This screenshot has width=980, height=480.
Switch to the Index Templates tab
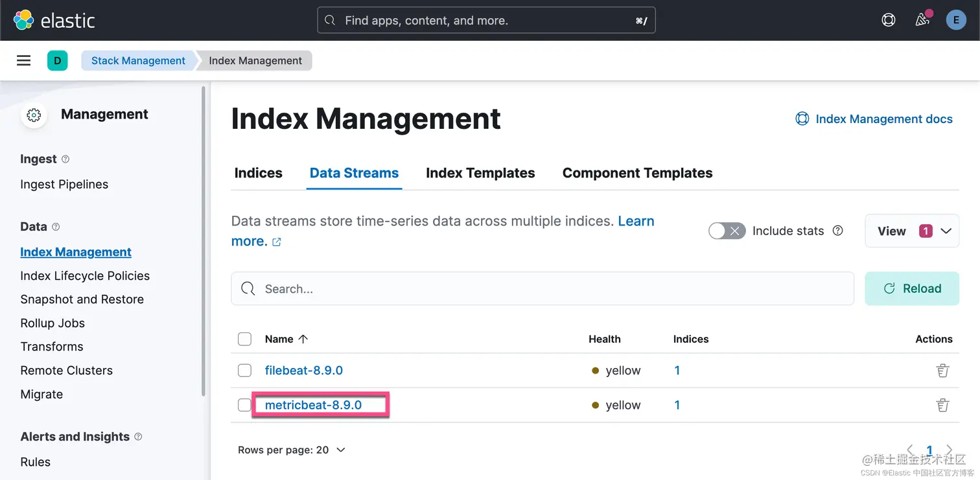tap(480, 173)
